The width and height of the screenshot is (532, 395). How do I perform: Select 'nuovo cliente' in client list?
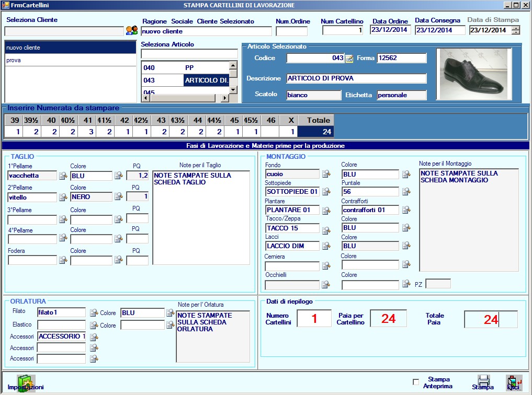pyautogui.click(x=70, y=48)
